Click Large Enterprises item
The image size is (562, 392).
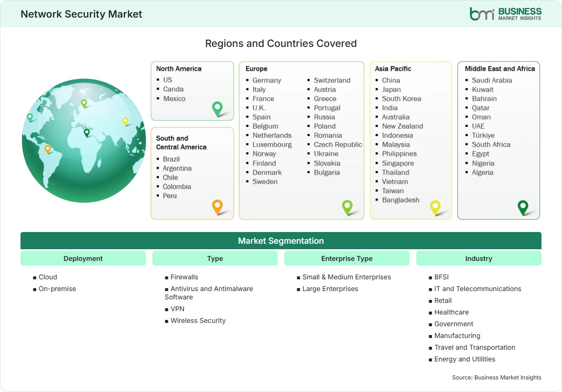[x=330, y=289]
